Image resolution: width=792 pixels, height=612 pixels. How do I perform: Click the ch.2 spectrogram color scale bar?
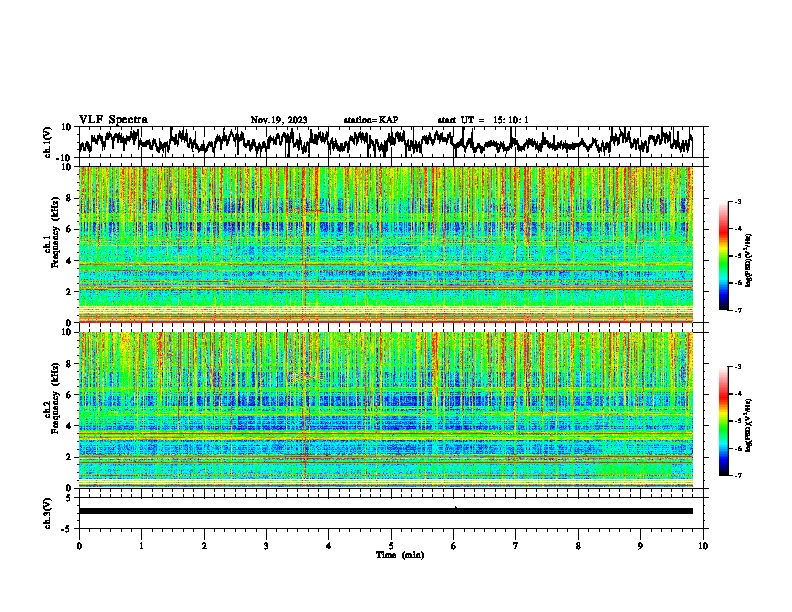coord(723,421)
